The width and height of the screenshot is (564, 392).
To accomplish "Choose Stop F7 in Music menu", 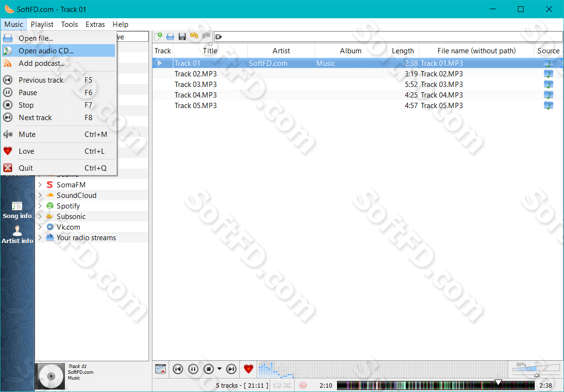I will pos(59,105).
